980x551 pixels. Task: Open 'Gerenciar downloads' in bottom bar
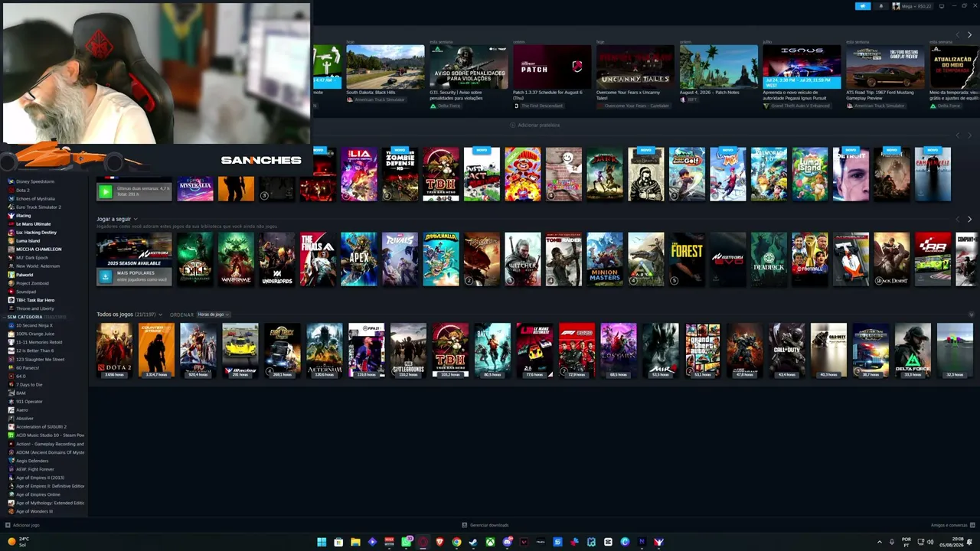coord(485,525)
